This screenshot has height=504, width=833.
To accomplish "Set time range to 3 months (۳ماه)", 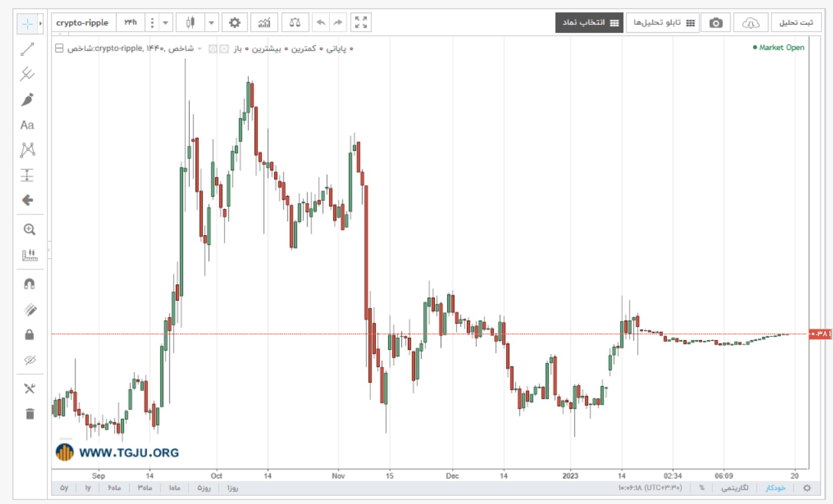I will click(145, 488).
